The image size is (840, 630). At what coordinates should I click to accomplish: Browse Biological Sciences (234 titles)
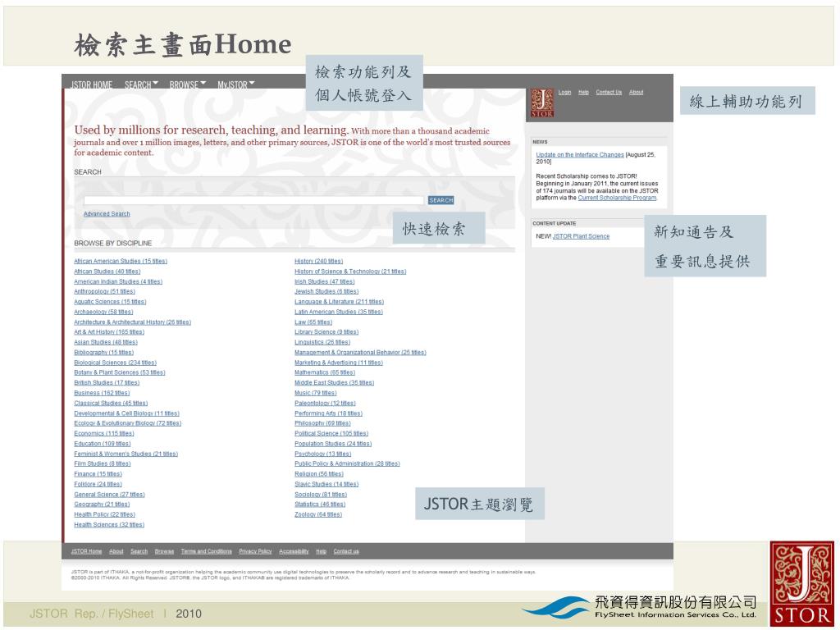[115, 363]
